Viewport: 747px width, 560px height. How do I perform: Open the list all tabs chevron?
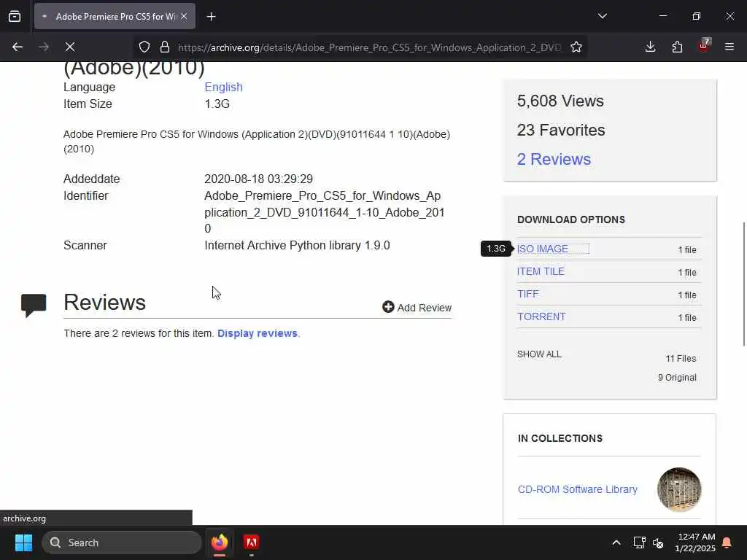(603, 16)
